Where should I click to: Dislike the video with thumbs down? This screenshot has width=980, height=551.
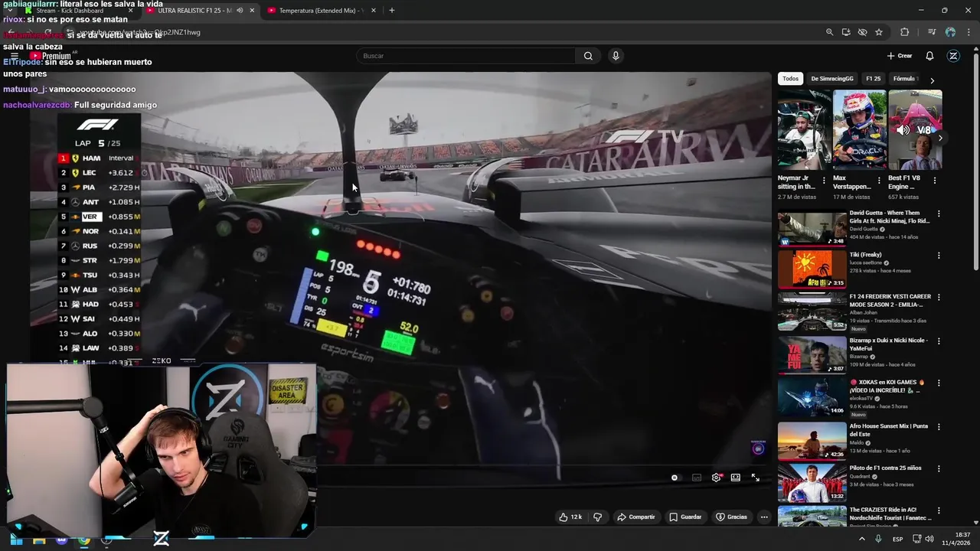[x=598, y=517]
